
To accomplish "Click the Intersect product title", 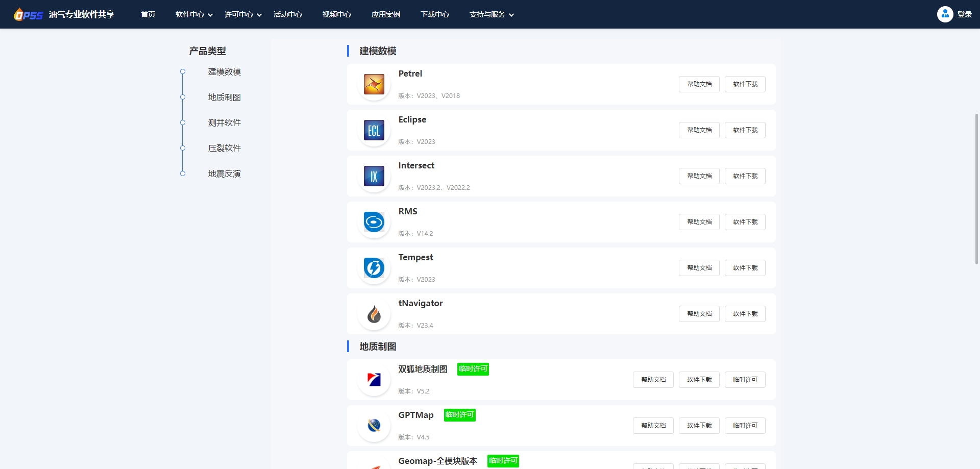I will point(416,165).
